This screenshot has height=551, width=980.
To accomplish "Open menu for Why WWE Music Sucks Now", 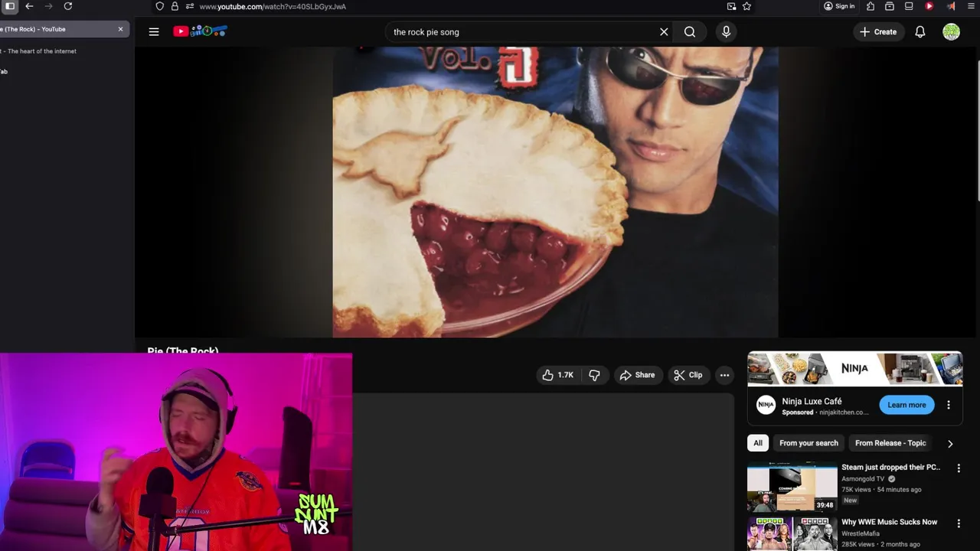I will pos(959,523).
